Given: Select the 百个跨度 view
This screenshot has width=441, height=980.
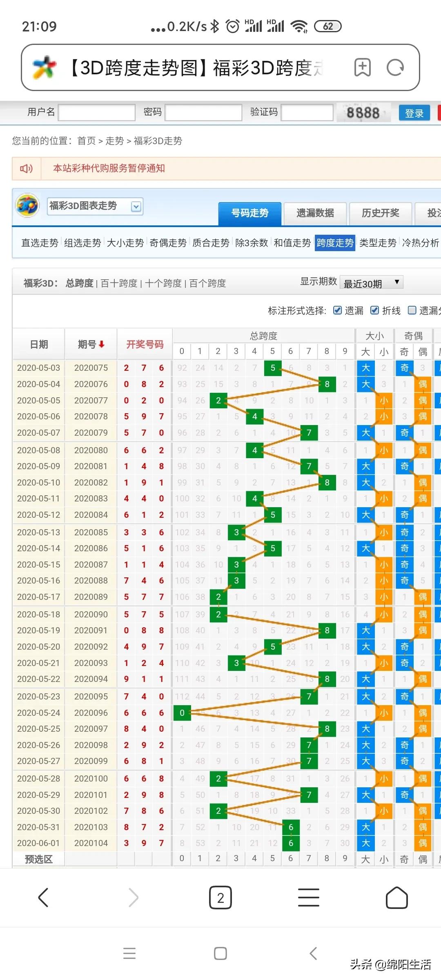Looking at the screenshot, I should pos(208,283).
